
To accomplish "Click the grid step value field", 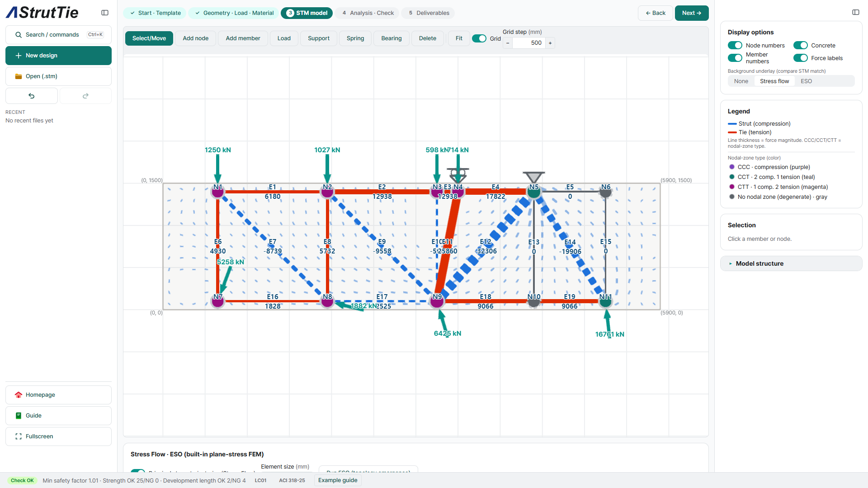I will pyautogui.click(x=529, y=43).
